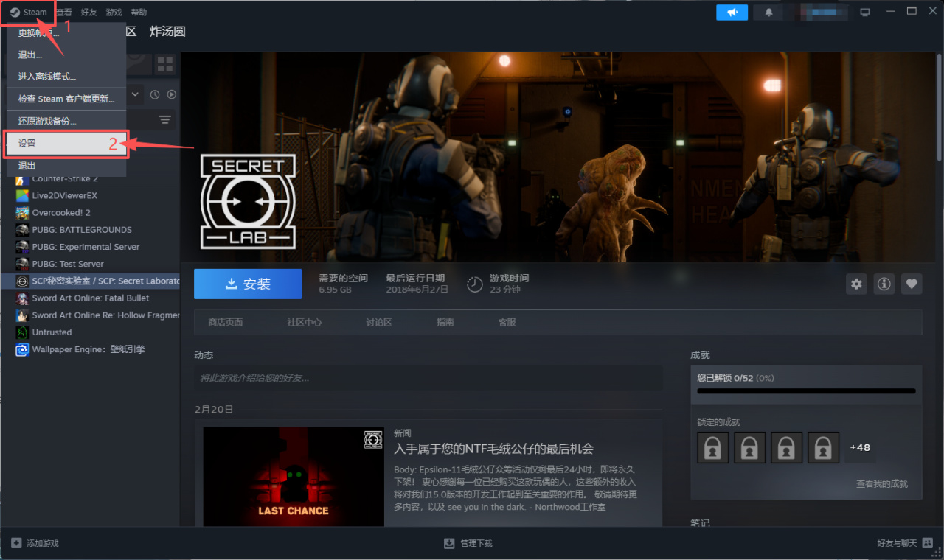Screen dimensions: 944x560
Task: Click the Wallpaper Engine game icon
Action: 22,349
